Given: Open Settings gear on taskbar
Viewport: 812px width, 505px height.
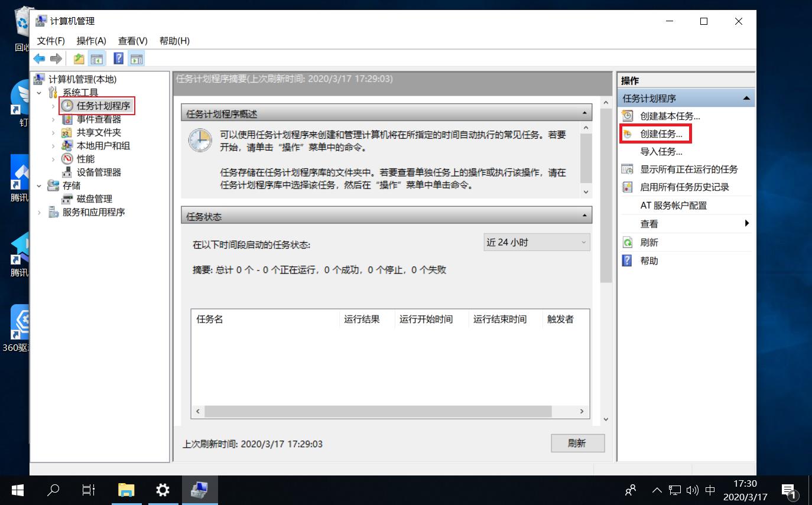Looking at the screenshot, I should (x=163, y=490).
